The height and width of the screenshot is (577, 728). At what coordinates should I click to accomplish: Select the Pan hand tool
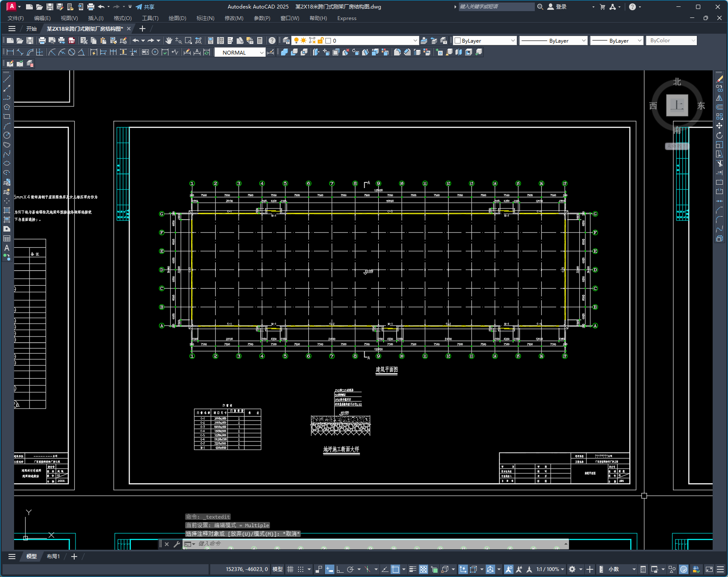coord(169,41)
